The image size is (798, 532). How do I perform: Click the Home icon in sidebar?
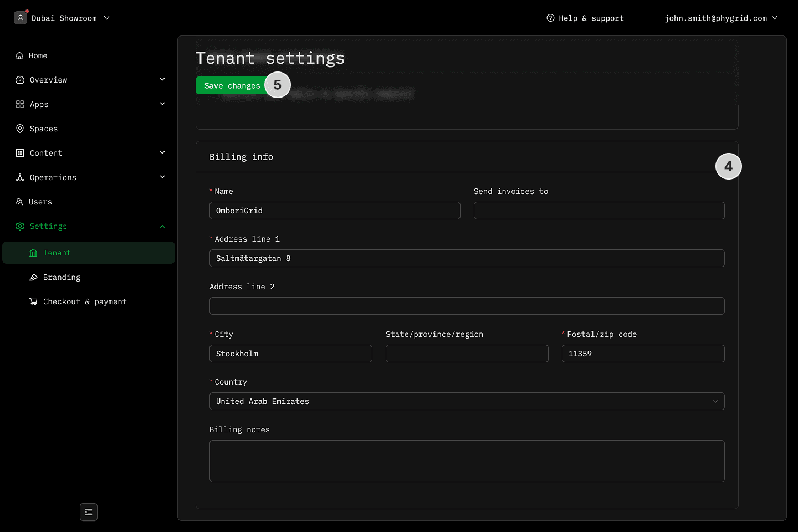(19, 55)
